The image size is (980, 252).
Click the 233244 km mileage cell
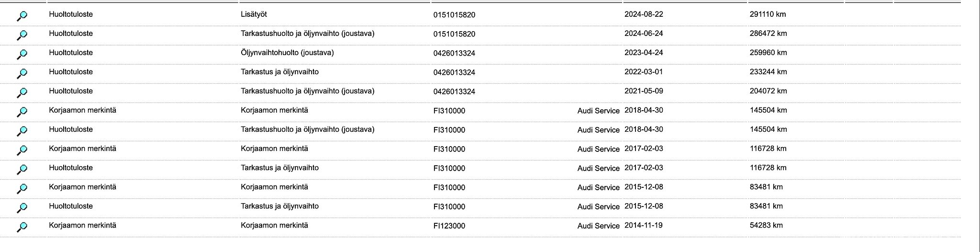pyautogui.click(x=768, y=72)
